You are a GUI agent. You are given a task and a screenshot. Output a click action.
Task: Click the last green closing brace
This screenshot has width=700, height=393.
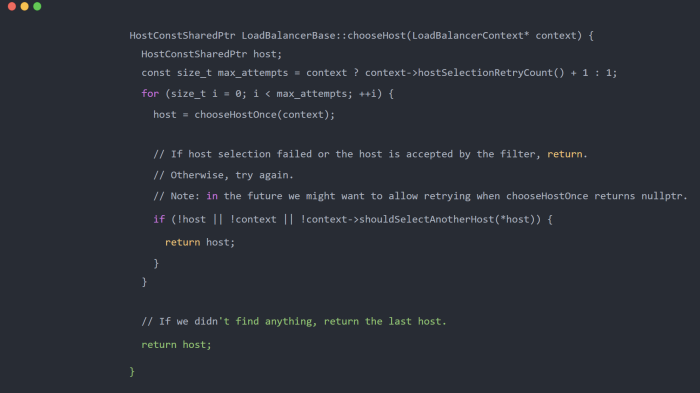[x=132, y=372]
